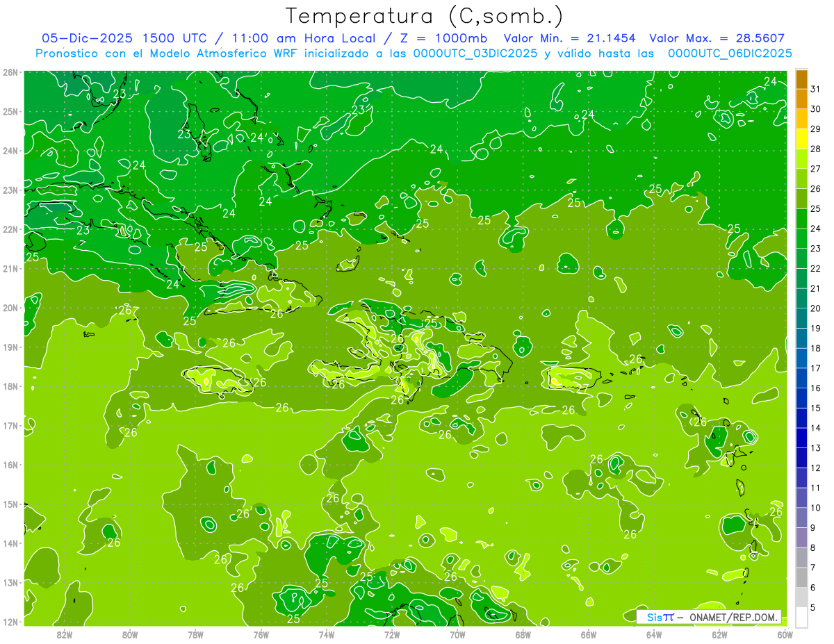Click the color bar scale label "15"
This screenshot has height=644, width=834.
point(816,408)
